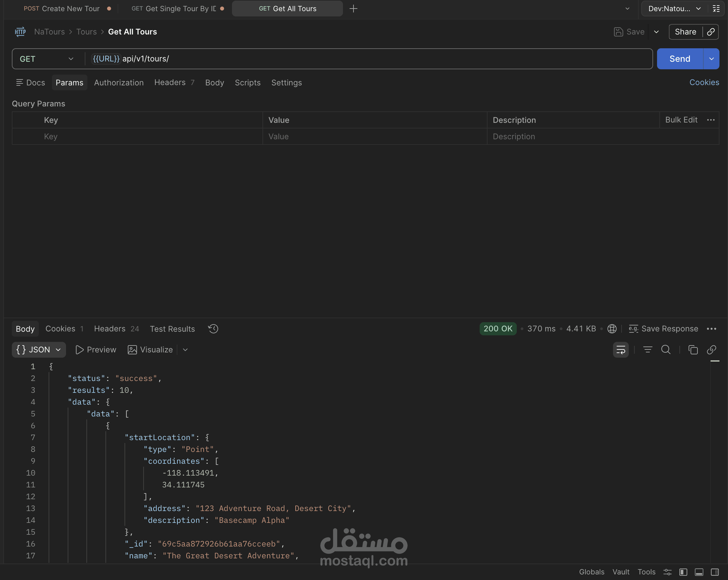Viewport: 728px width, 580px height.
Task: Open the JSON format dropdown
Action: (39, 350)
